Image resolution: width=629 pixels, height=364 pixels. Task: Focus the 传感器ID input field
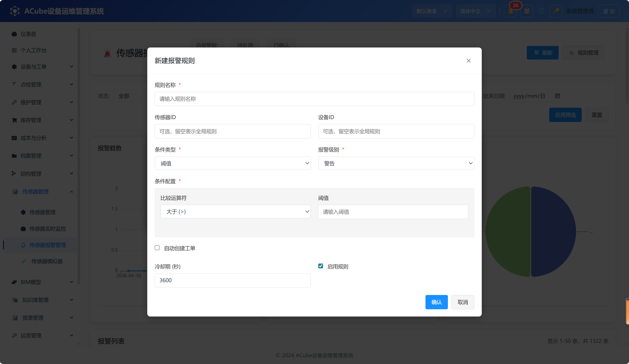point(233,131)
